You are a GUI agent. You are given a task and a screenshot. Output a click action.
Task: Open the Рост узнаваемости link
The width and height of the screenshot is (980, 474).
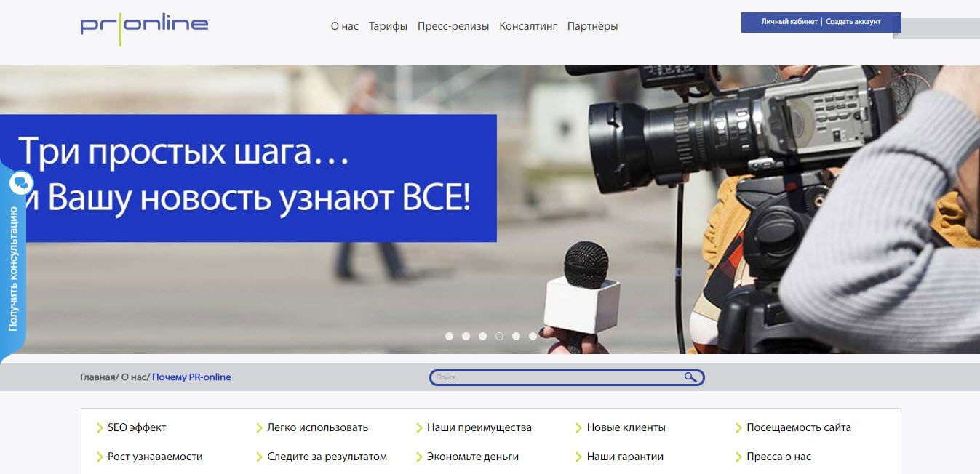pyautogui.click(x=155, y=457)
